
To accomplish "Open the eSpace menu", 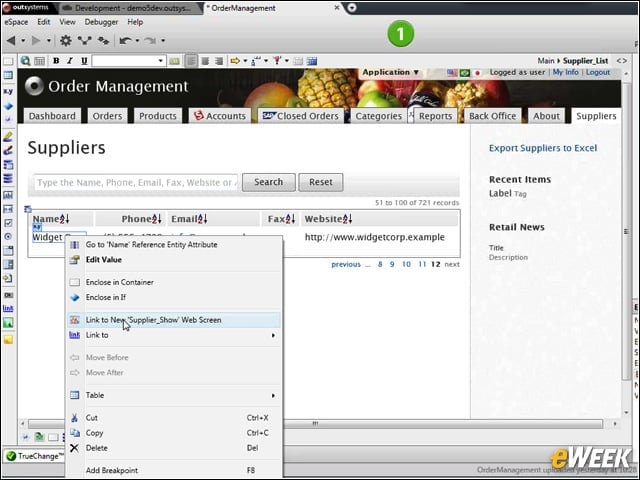I will (x=16, y=22).
